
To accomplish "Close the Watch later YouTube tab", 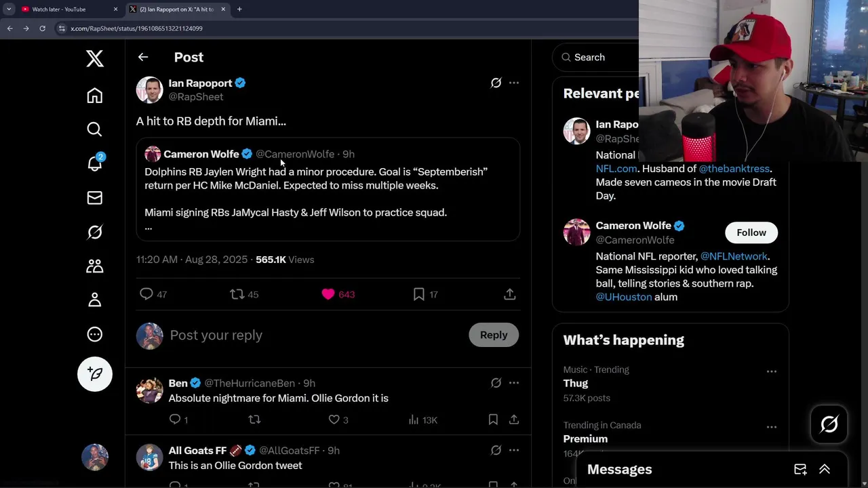I will (115, 9).
